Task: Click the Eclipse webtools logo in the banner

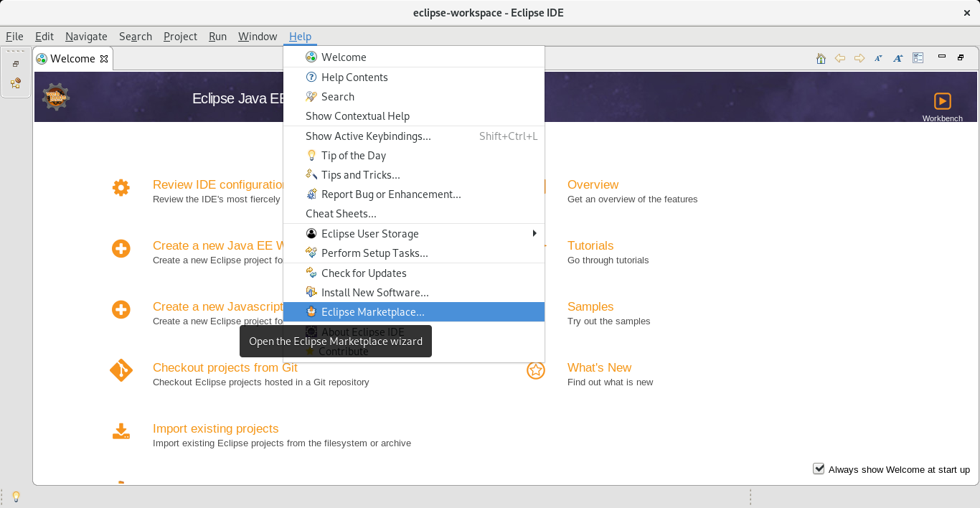Action: click(55, 96)
